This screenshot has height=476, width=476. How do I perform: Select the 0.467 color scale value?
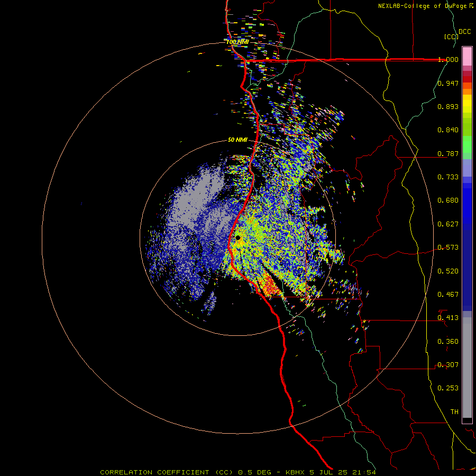pos(448,295)
